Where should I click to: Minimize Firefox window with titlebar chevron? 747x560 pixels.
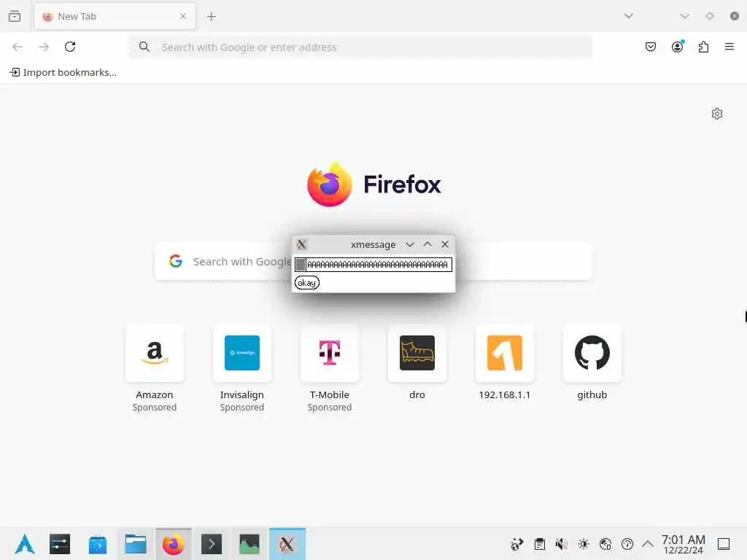pyautogui.click(x=684, y=16)
